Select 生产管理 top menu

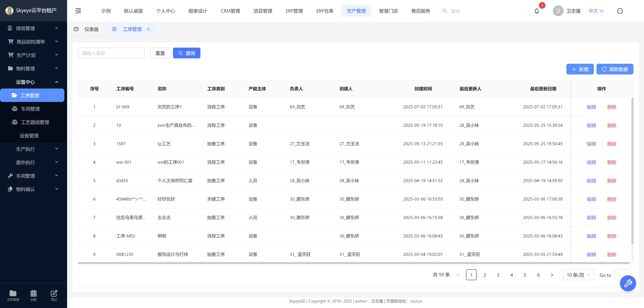356,11
